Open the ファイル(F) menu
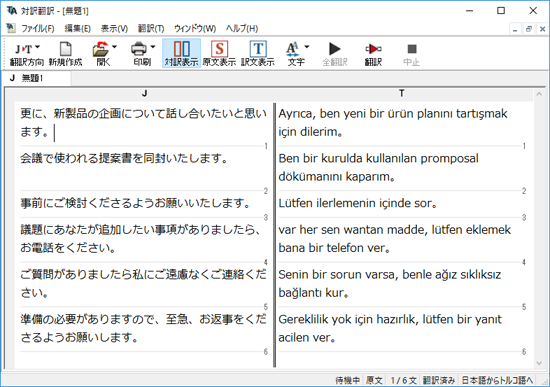550x387 pixels. coord(38,28)
